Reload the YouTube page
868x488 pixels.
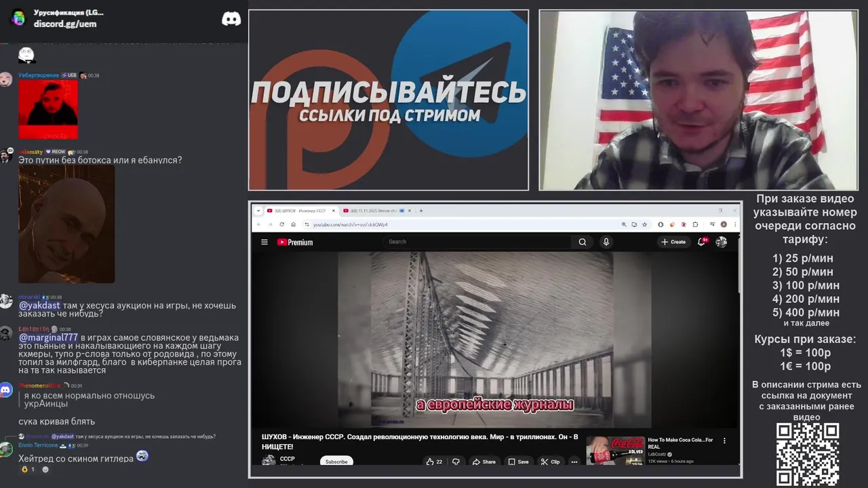[281, 224]
